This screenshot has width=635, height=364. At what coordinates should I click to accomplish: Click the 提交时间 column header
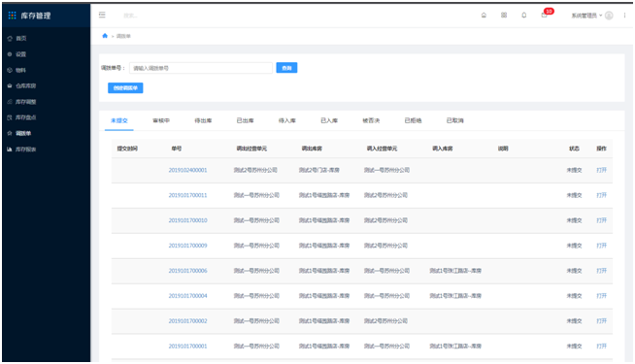pos(127,149)
